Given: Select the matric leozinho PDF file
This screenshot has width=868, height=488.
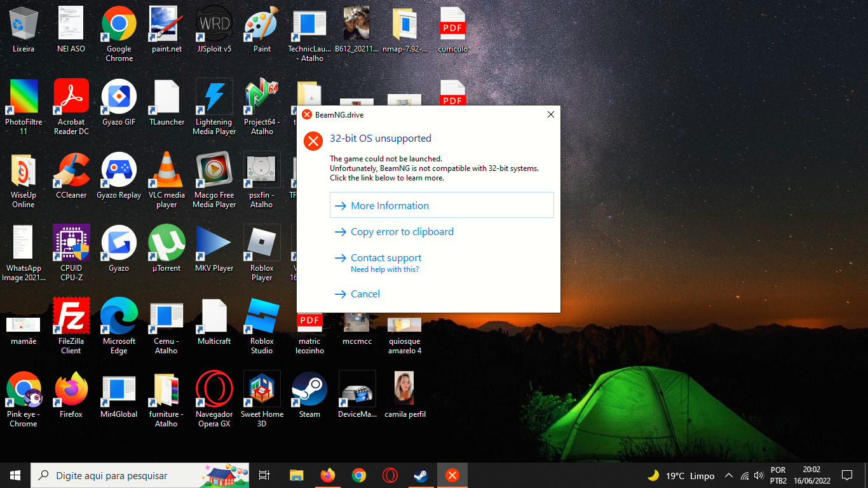Looking at the screenshot, I should 309,322.
